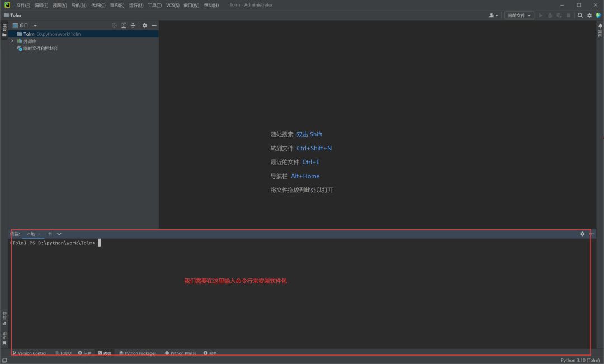Viewport: 604px width, 364px height.
Task: Open project panel options gear icon
Action: 145,26
